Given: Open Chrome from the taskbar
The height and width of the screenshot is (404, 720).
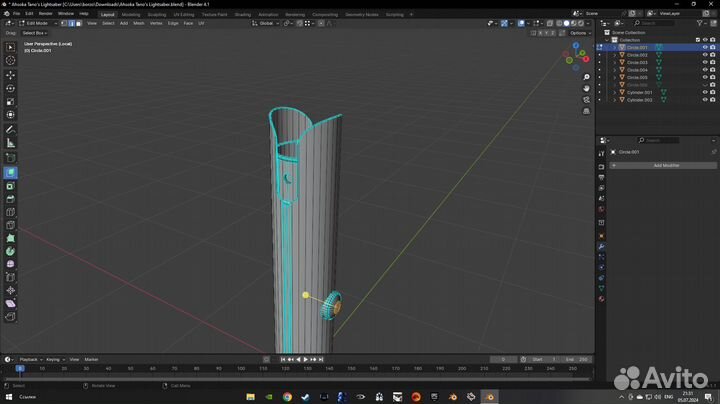Looking at the screenshot, I should click(287, 397).
